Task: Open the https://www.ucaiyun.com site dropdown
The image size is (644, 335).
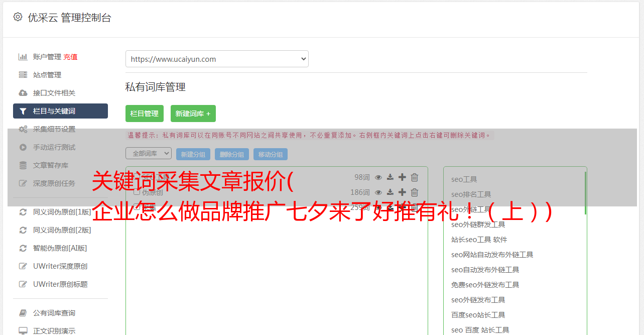Action: pyautogui.click(x=217, y=59)
